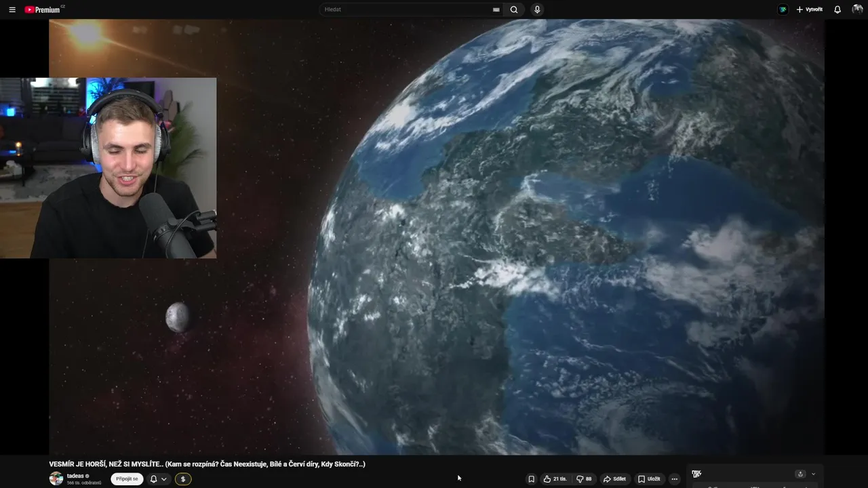Open the on-screen keyboard icon in search

pyautogui.click(x=496, y=9)
